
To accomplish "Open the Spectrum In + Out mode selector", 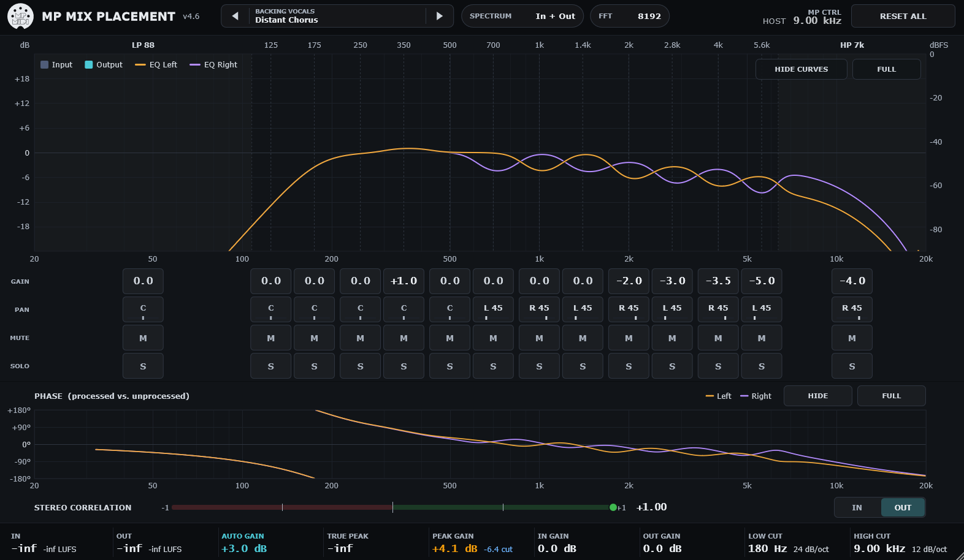I will (x=522, y=16).
